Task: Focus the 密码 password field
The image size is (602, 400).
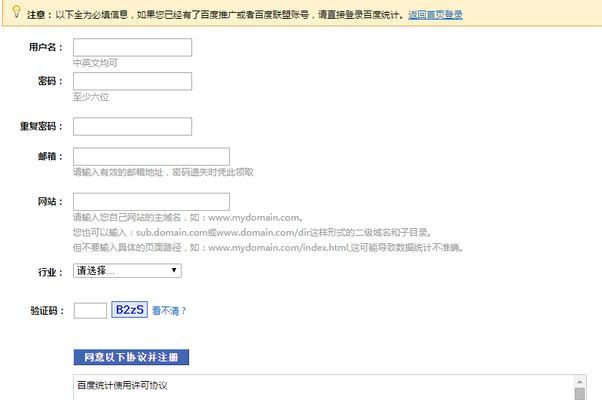Action: (x=132, y=81)
